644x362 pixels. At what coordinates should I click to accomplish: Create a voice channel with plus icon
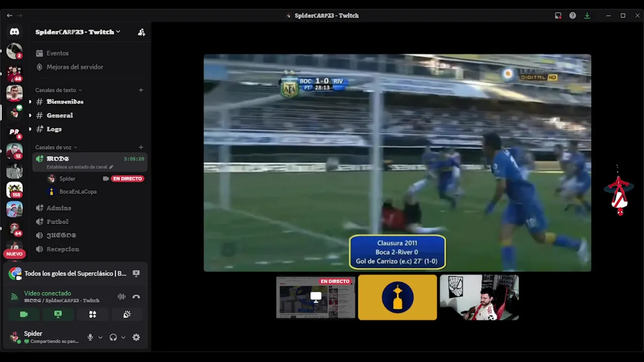[x=141, y=147]
